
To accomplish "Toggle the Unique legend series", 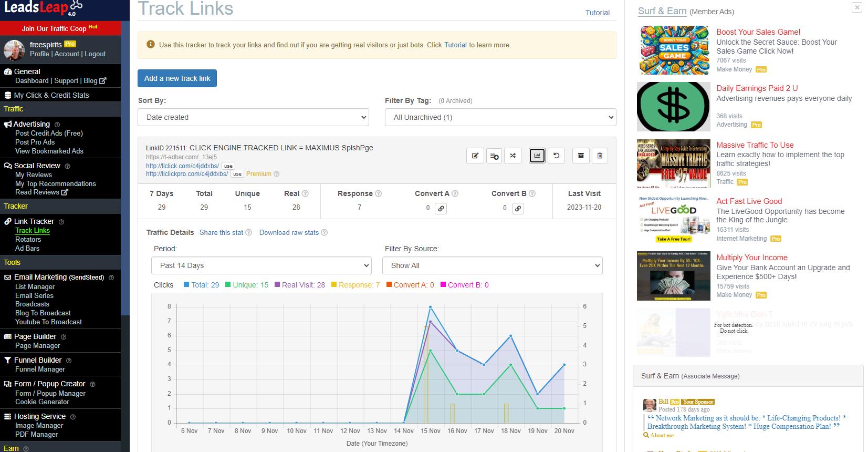I will tap(246, 285).
